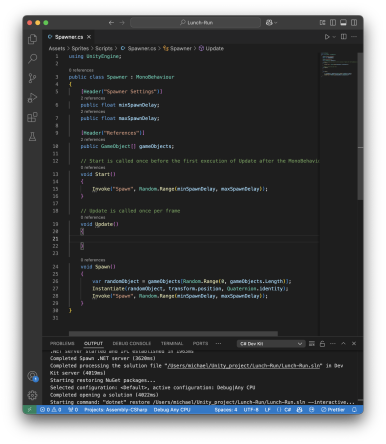Open the Extensions view icon
Screen dimensions: 386x444
coord(32,117)
